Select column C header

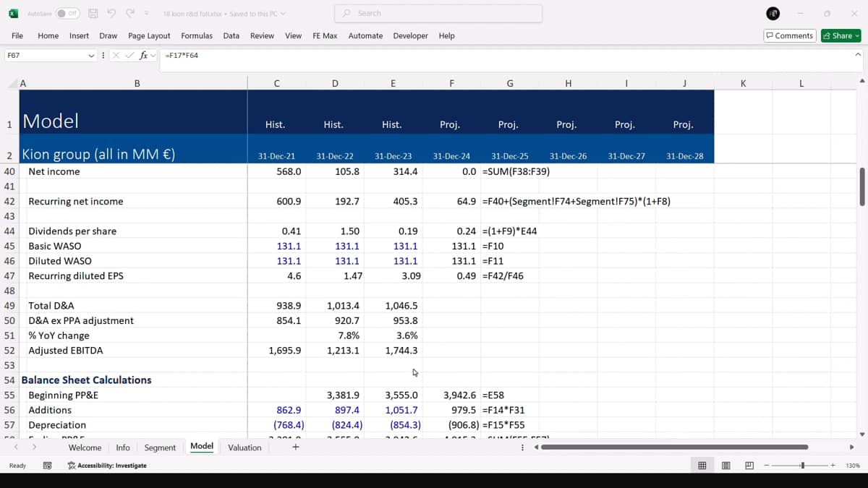(276, 83)
